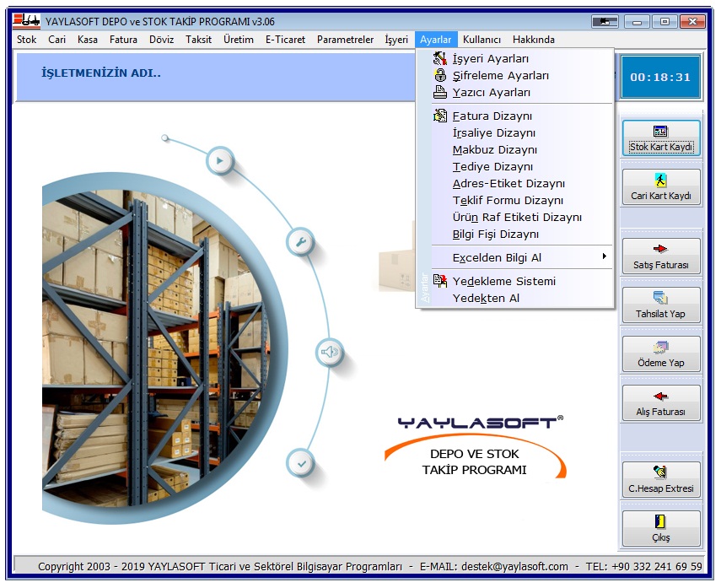Click the flag button in the title bar
Screen dimensions: 721x588
tap(605, 21)
